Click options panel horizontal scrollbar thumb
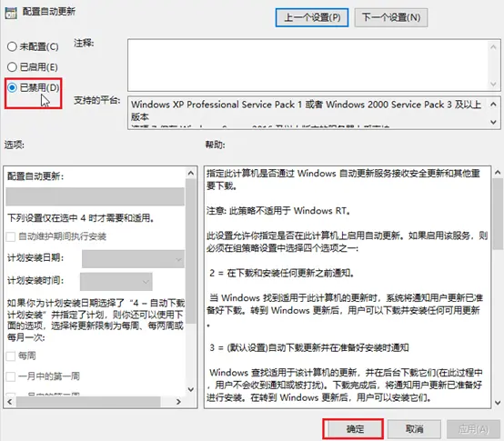504x441 pixels. tap(88, 402)
